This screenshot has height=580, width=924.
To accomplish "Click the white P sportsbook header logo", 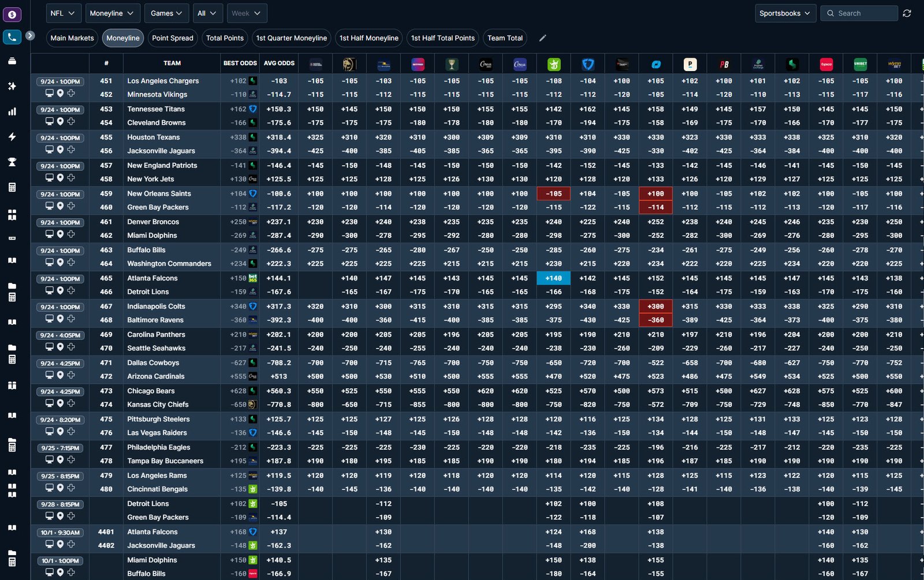I will click(x=690, y=64).
